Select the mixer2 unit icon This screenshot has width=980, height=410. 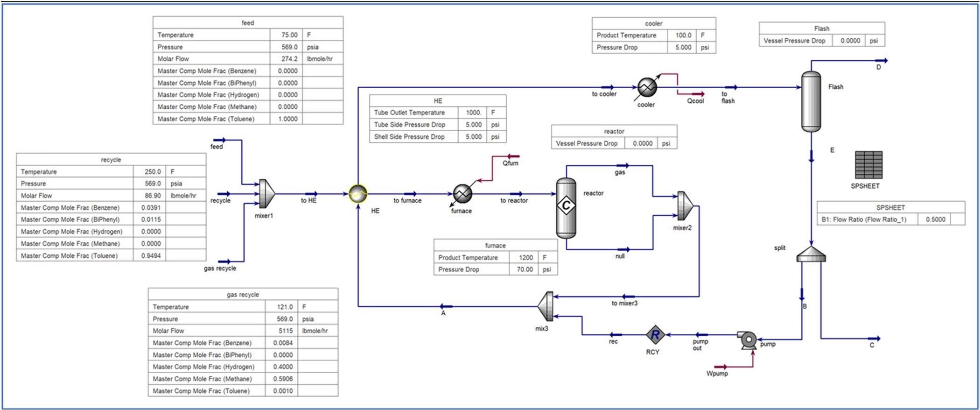click(684, 205)
